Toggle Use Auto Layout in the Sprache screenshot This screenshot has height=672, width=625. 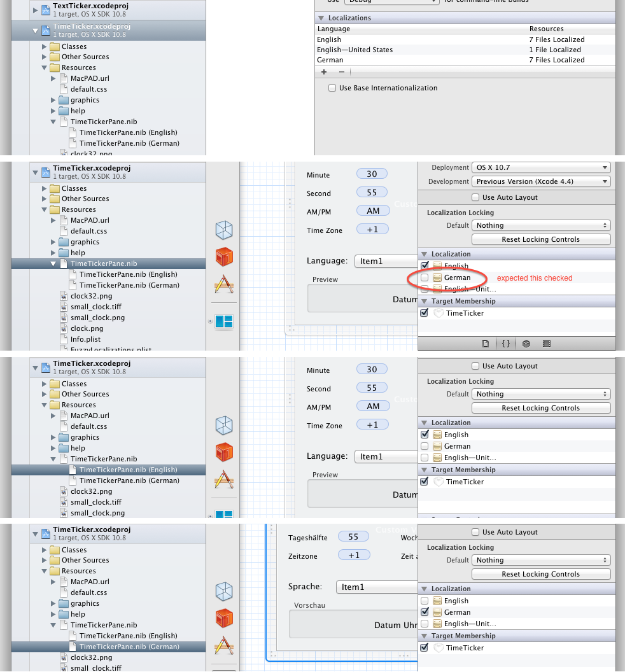click(475, 532)
